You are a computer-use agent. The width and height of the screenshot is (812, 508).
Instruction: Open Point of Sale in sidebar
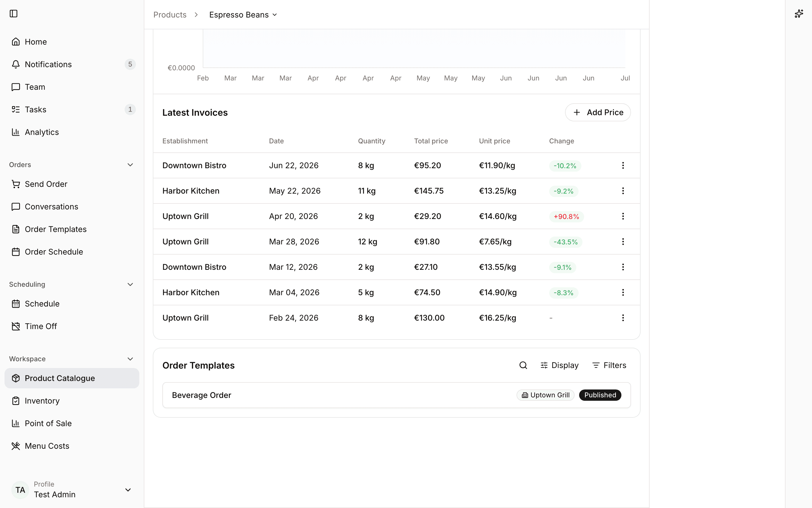(72, 423)
